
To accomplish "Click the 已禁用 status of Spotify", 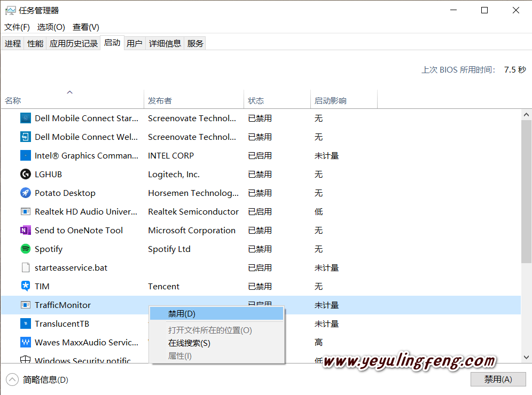I will 260,249.
